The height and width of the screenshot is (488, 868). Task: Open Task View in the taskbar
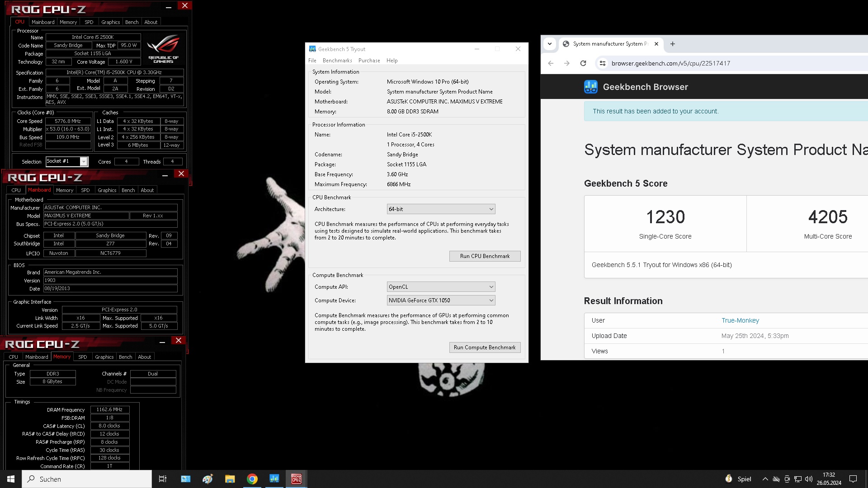pyautogui.click(x=163, y=479)
